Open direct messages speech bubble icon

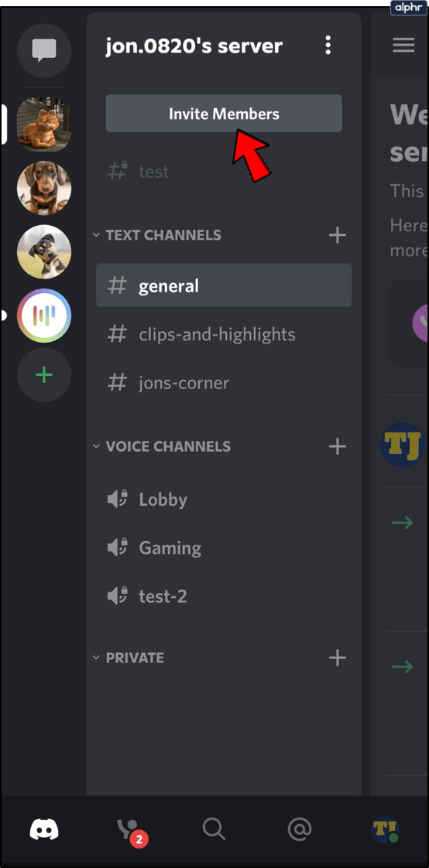click(44, 50)
